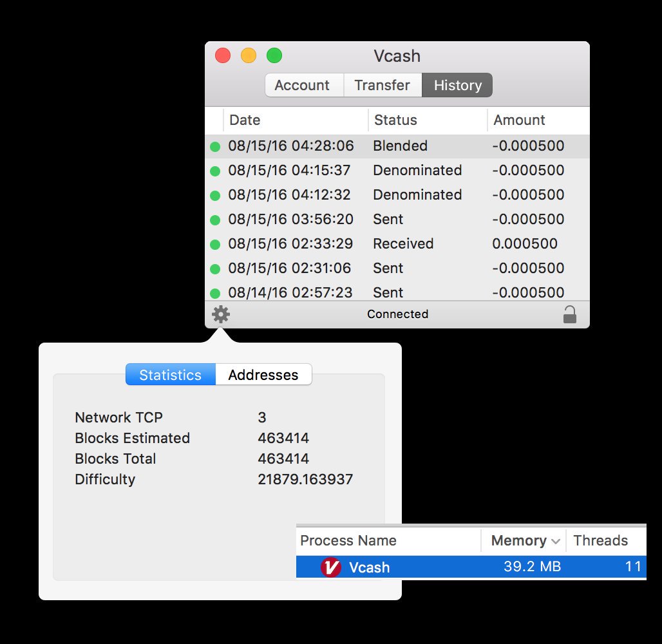Switch to the Addresses segment
This screenshot has height=644, width=662.
tap(263, 375)
